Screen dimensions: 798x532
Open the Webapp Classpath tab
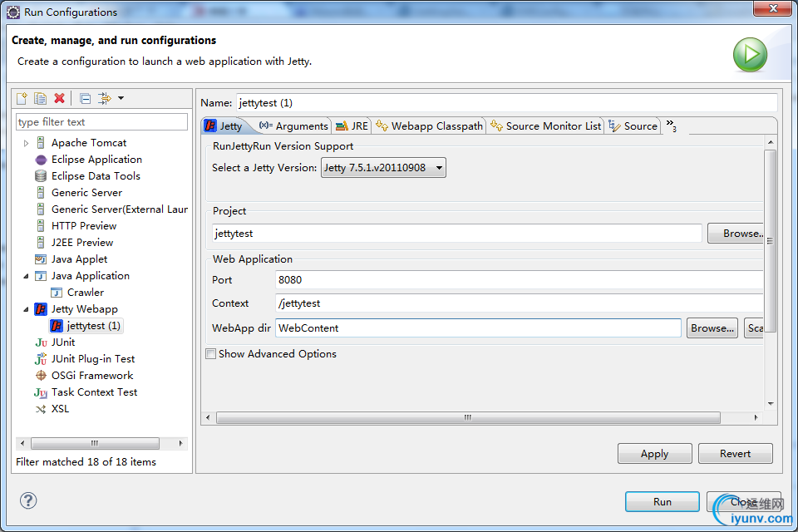coord(429,126)
